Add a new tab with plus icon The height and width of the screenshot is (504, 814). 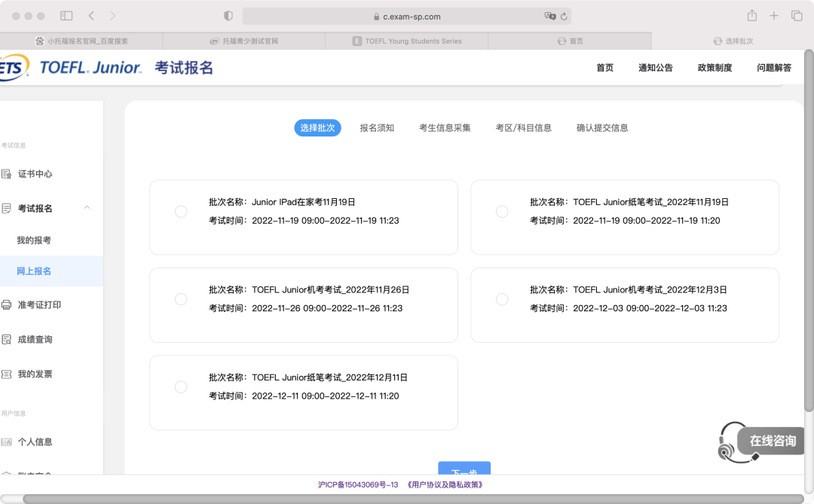774,16
